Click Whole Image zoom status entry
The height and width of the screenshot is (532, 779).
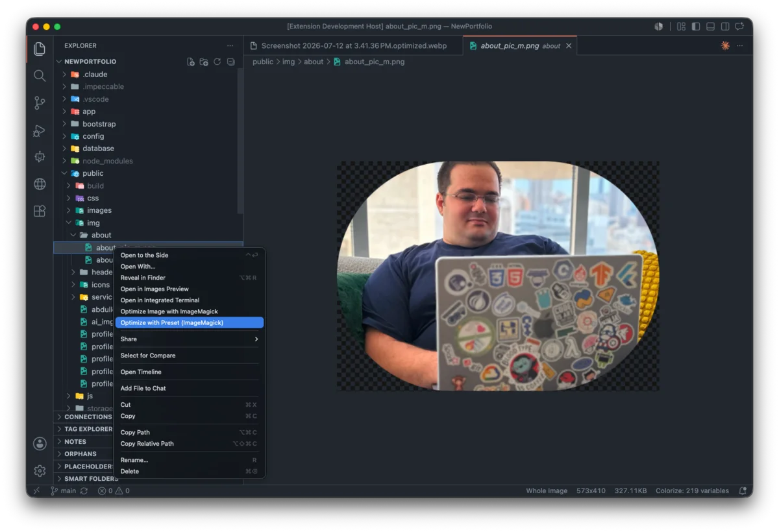547,491
